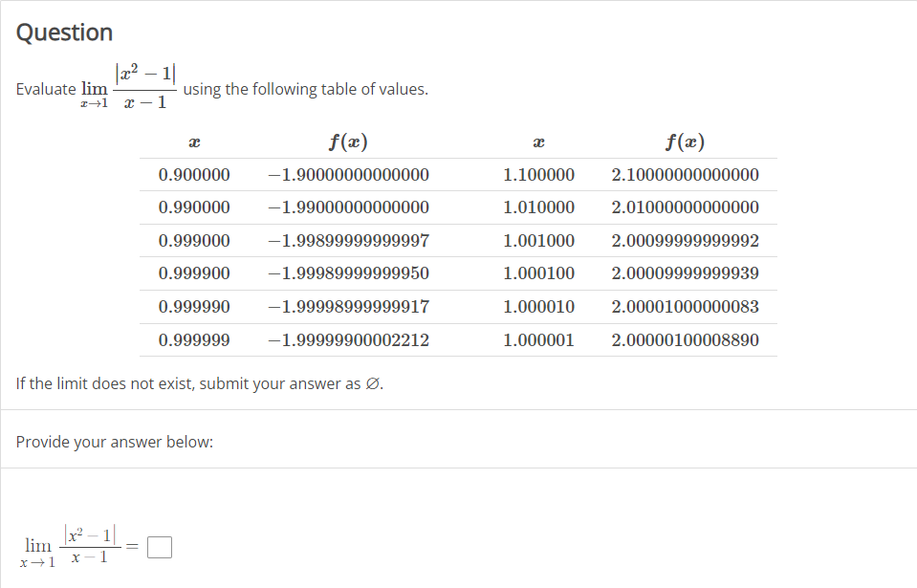Select the value 2.10000000000000
Viewport: 917px width, 588px height.
(x=687, y=175)
